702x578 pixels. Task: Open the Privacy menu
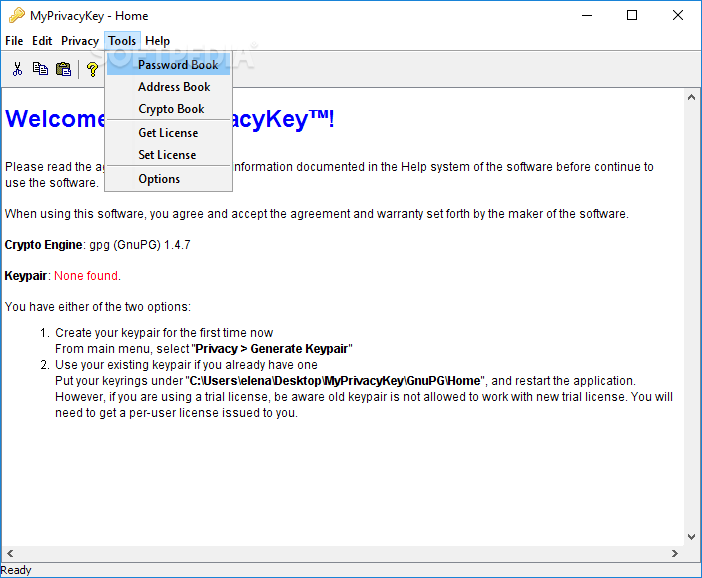coord(80,41)
